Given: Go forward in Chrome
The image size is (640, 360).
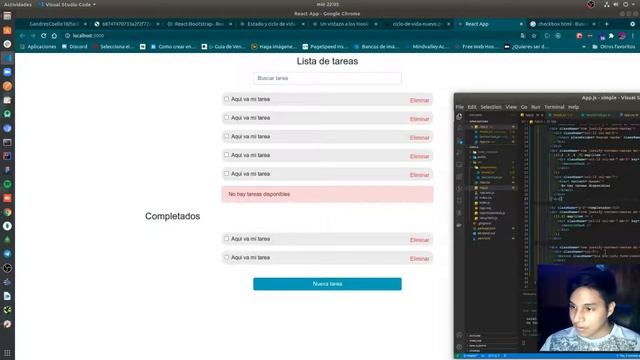Looking at the screenshot, I should click(x=33, y=36).
